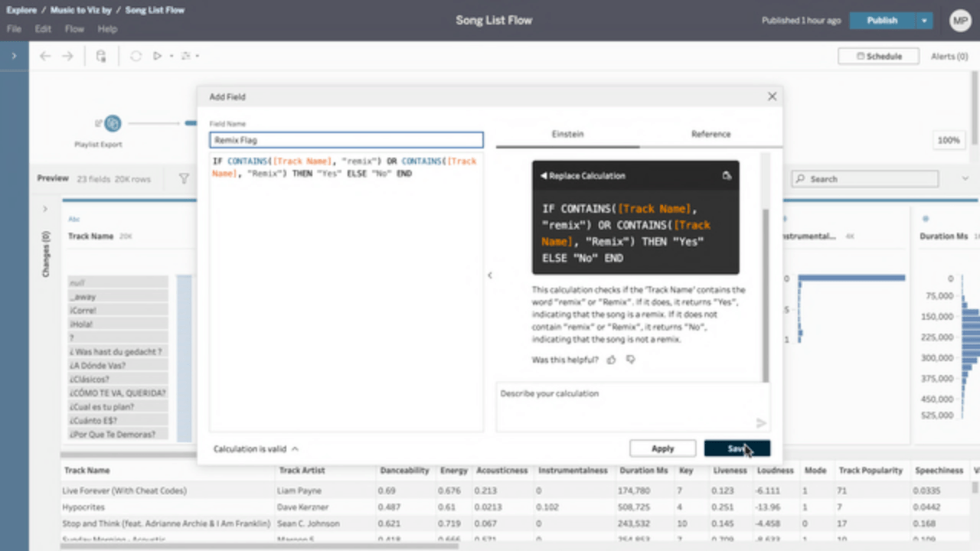980x551 pixels.
Task: Navigate forward using the right arrow
Action: pos(66,55)
